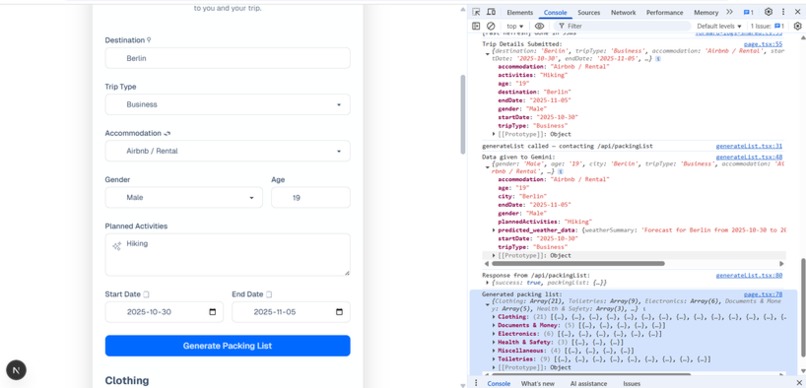Screen dimensions: 806x388
Task: Expand the Miscellaneous array entry
Action: coord(494,350)
